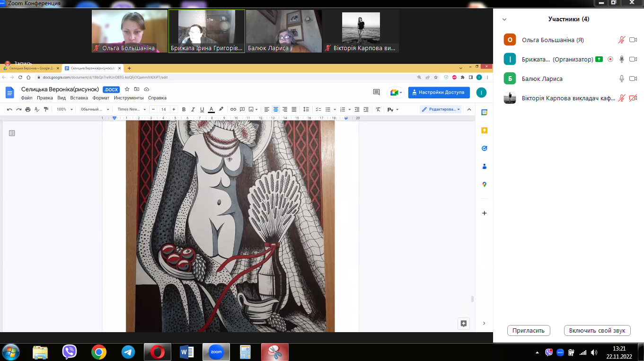Toggle camera for Вікторія Карпова in participants
644x361 pixels.
tap(633, 98)
